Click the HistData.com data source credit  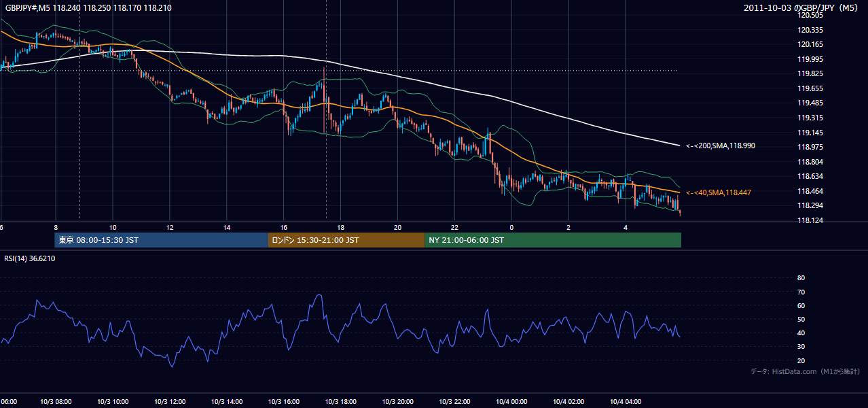pos(806,371)
